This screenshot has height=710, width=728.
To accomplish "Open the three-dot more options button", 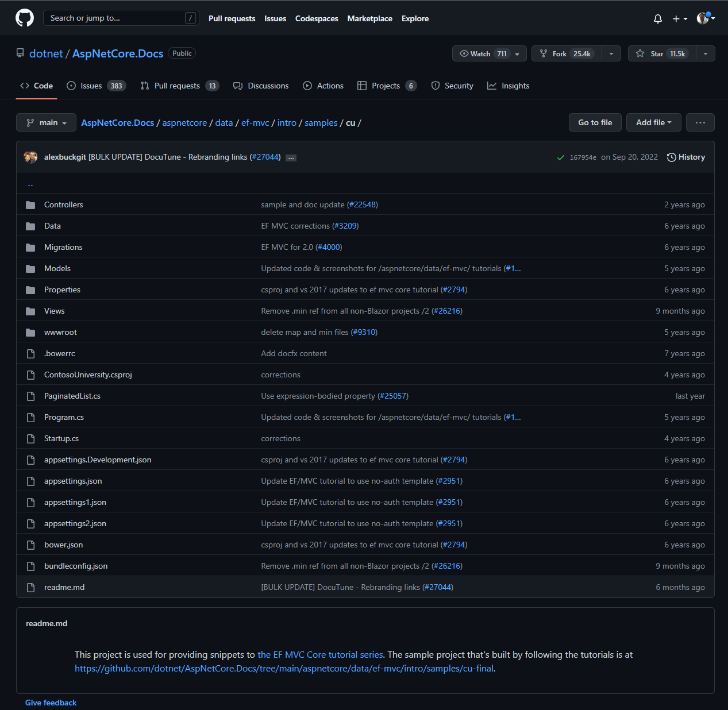I will point(700,122).
